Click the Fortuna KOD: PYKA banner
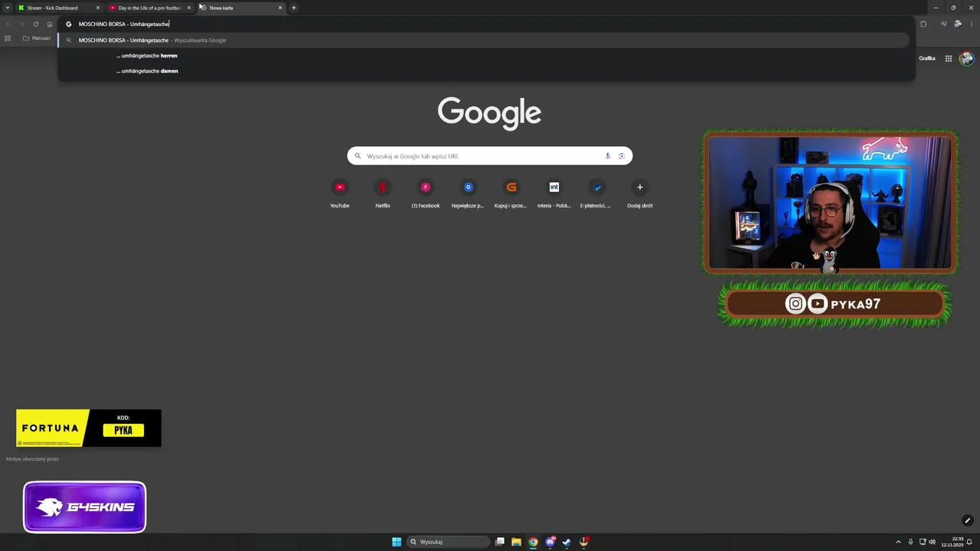The height and width of the screenshot is (551, 980). point(89,428)
